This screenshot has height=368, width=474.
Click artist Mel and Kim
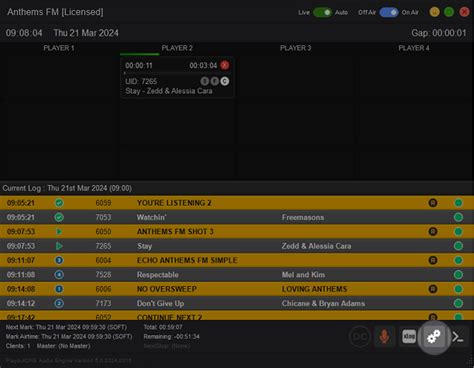(303, 275)
